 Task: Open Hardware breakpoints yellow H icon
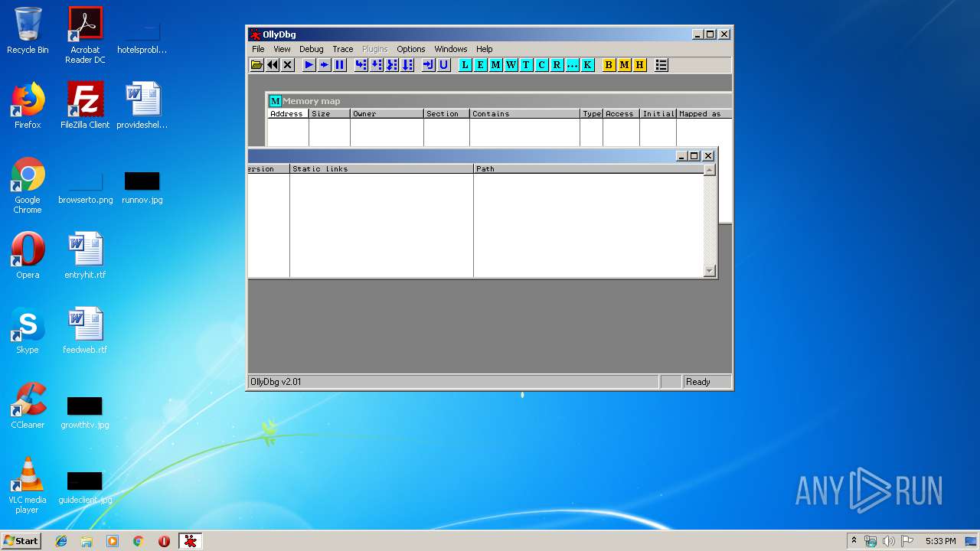(x=639, y=65)
